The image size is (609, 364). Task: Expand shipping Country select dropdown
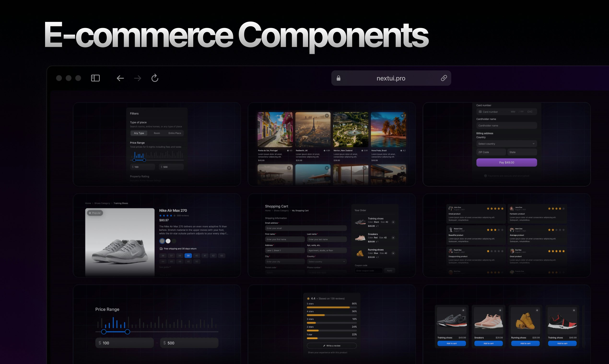(327, 262)
